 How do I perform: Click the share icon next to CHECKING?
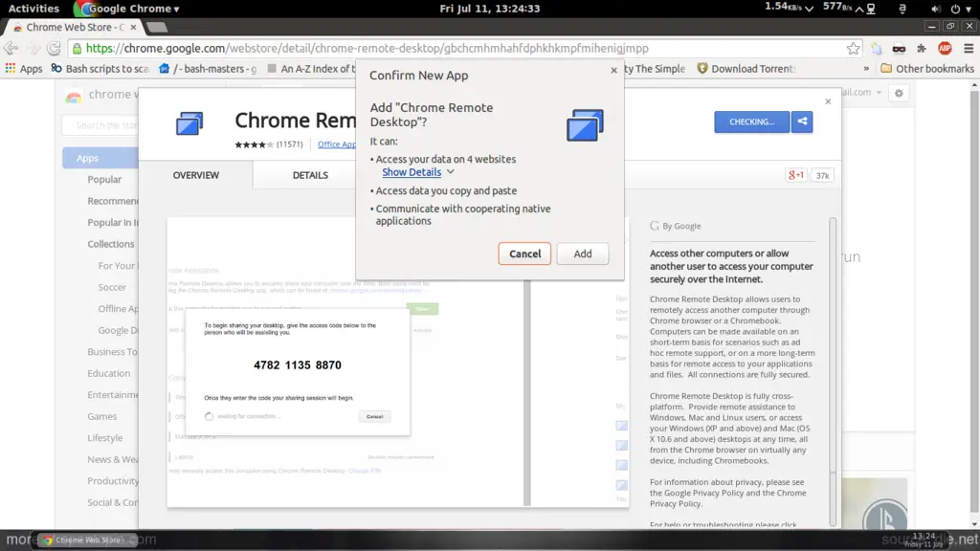(x=802, y=121)
